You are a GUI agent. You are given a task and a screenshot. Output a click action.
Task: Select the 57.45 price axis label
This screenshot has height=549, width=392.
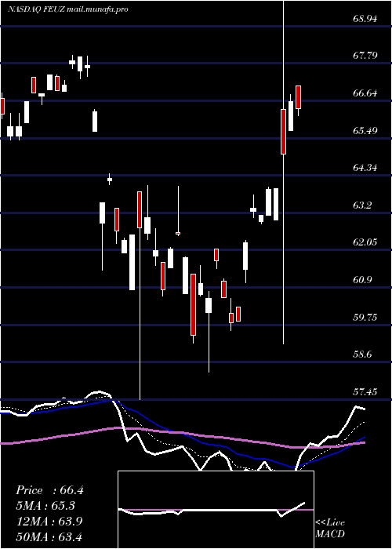(365, 391)
